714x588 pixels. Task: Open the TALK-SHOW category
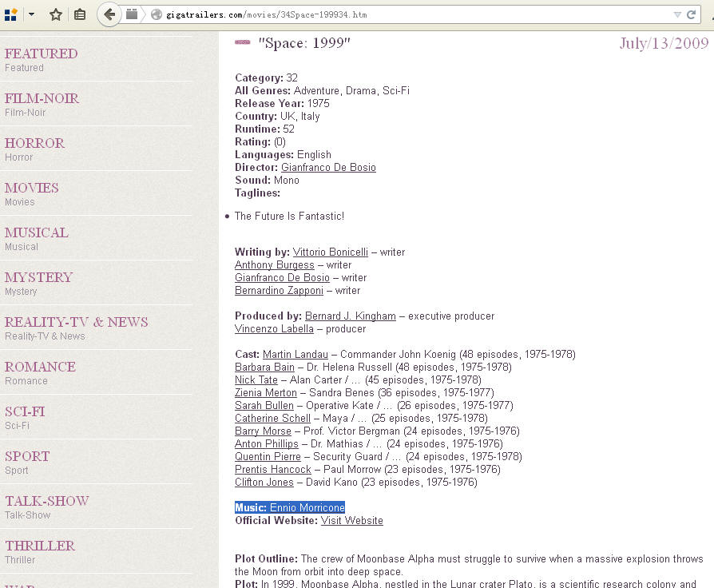click(47, 501)
